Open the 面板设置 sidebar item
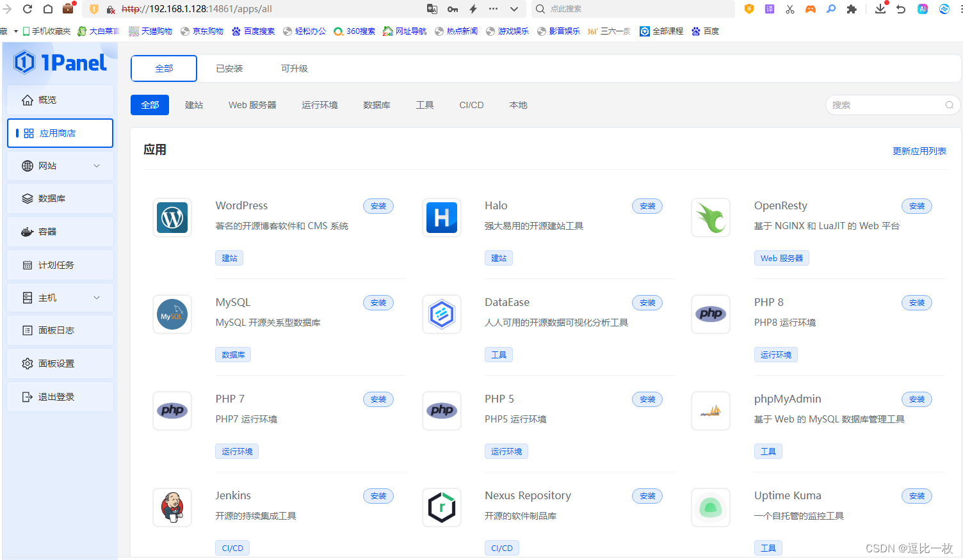Image resolution: width=963 pixels, height=560 pixels. click(x=60, y=364)
